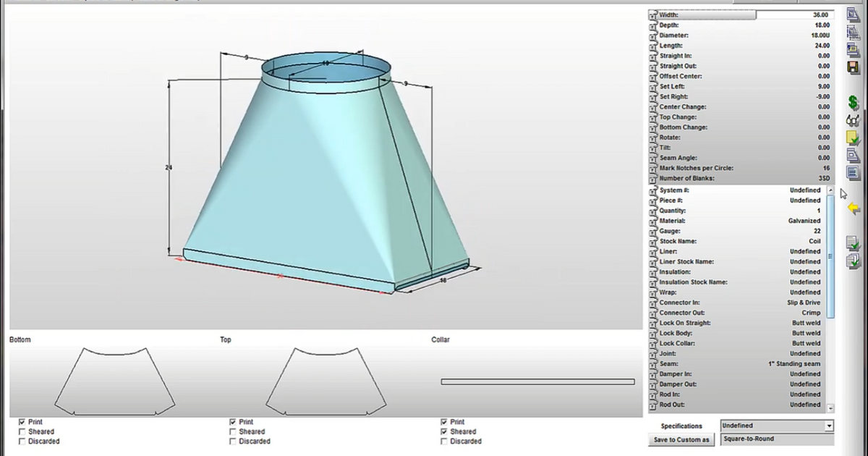The width and height of the screenshot is (868, 456).
Task: Click the pin icon beside Seam
Action: (652, 365)
